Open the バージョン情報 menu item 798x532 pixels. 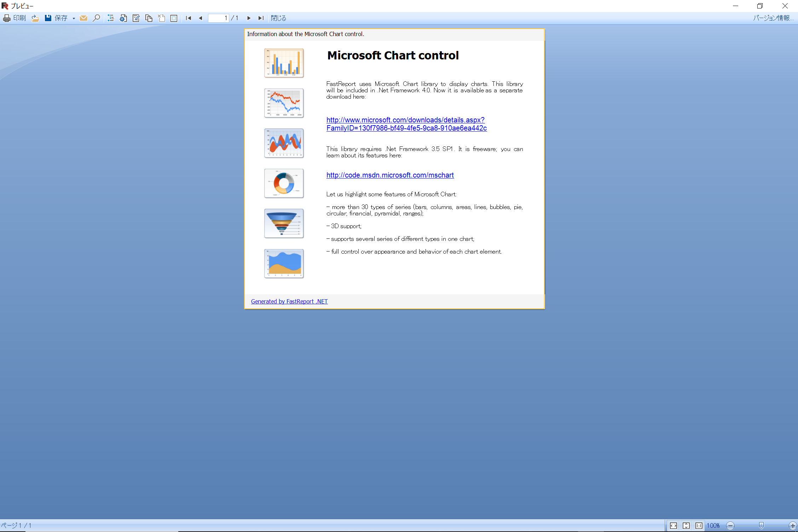(x=773, y=18)
